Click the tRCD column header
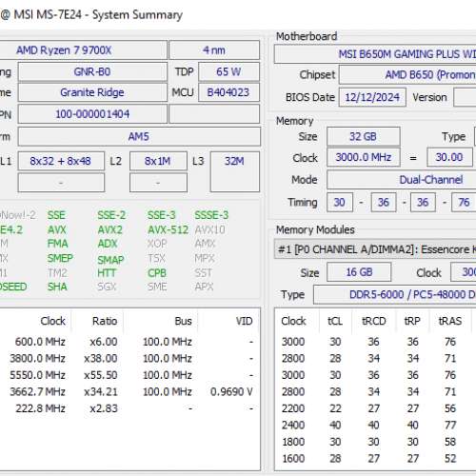 374,321
